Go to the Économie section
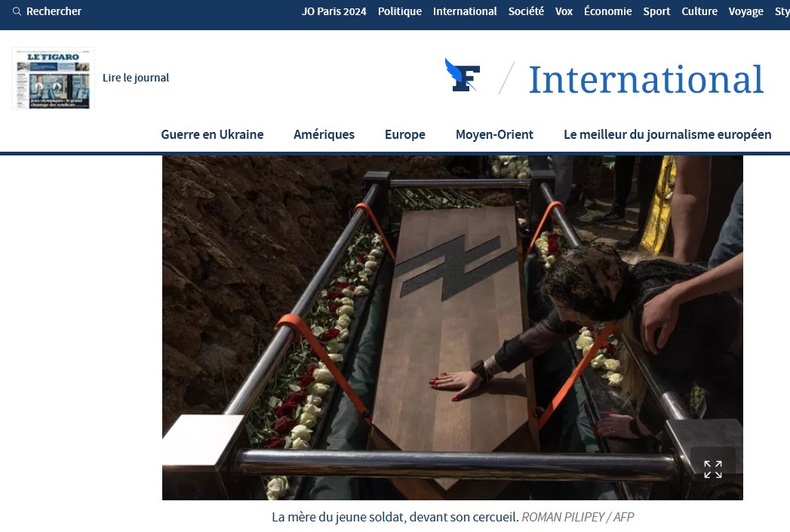The image size is (790, 532). click(607, 11)
